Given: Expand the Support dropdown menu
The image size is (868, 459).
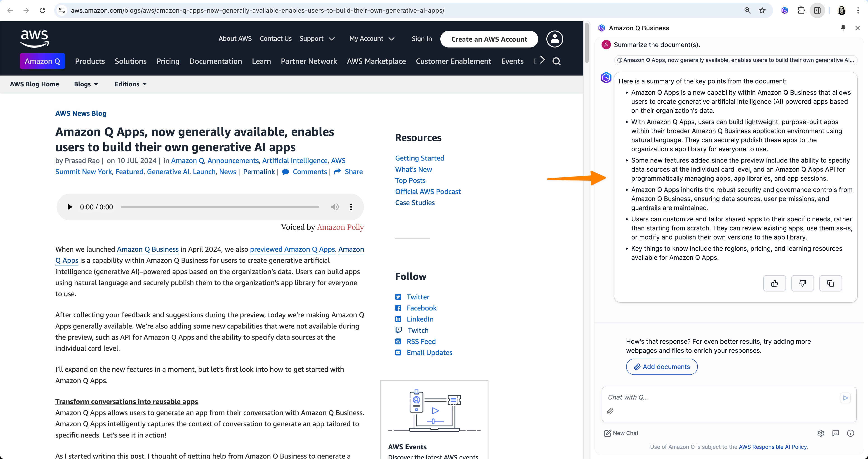Looking at the screenshot, I should 317,39.
